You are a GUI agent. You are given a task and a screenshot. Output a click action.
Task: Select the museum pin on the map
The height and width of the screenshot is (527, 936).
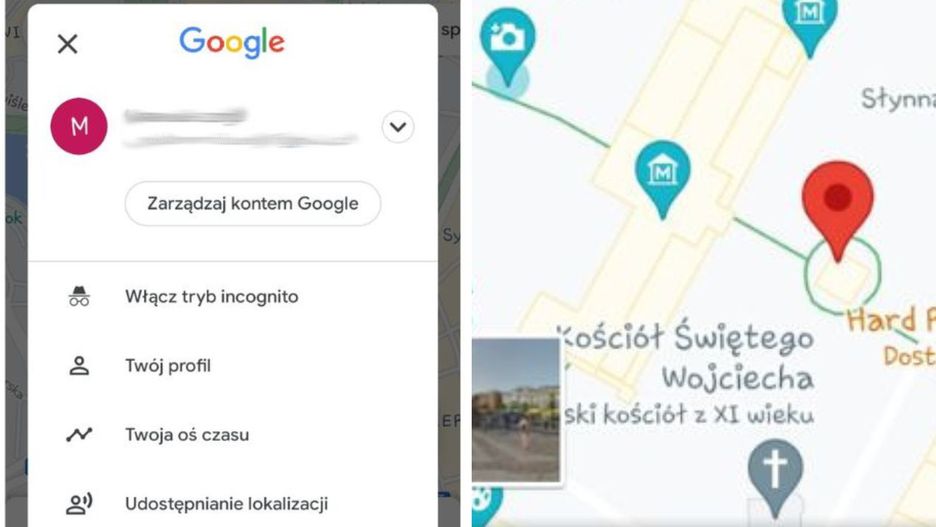click(663, 178)
